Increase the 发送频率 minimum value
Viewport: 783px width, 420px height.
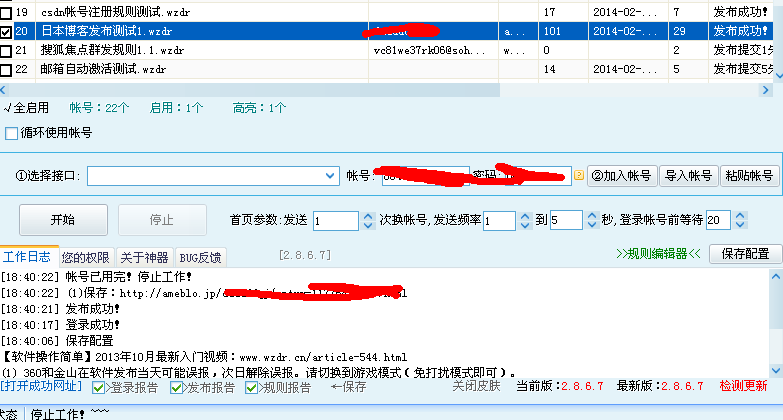click(524, 216)
